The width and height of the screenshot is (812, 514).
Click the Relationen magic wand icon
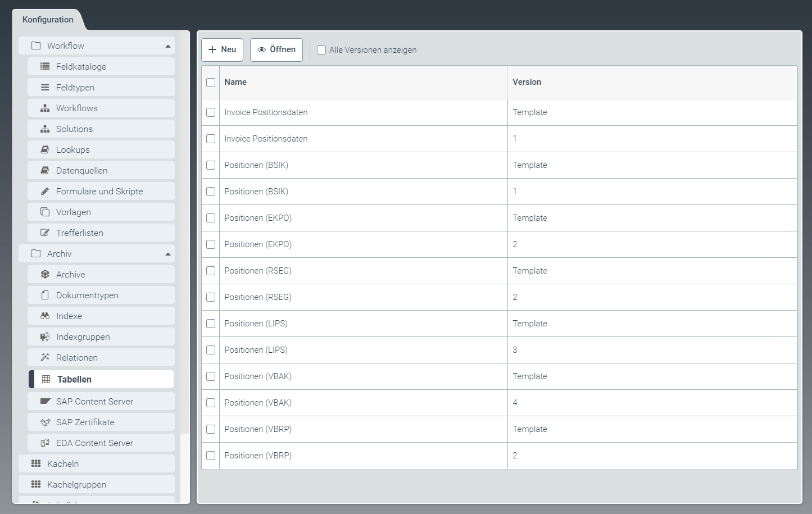(x=45, y=357)
